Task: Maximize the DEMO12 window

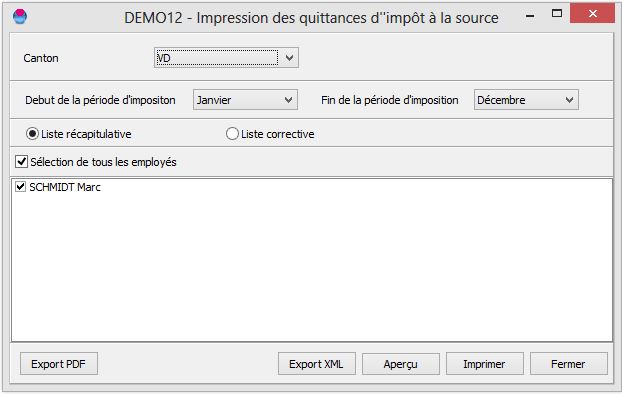Action: [x=557, y=14]
